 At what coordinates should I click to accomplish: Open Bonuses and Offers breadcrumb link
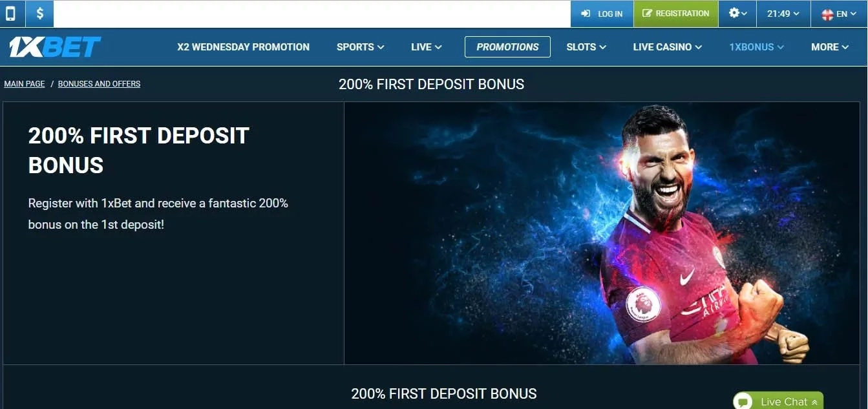tap(99, 84)
